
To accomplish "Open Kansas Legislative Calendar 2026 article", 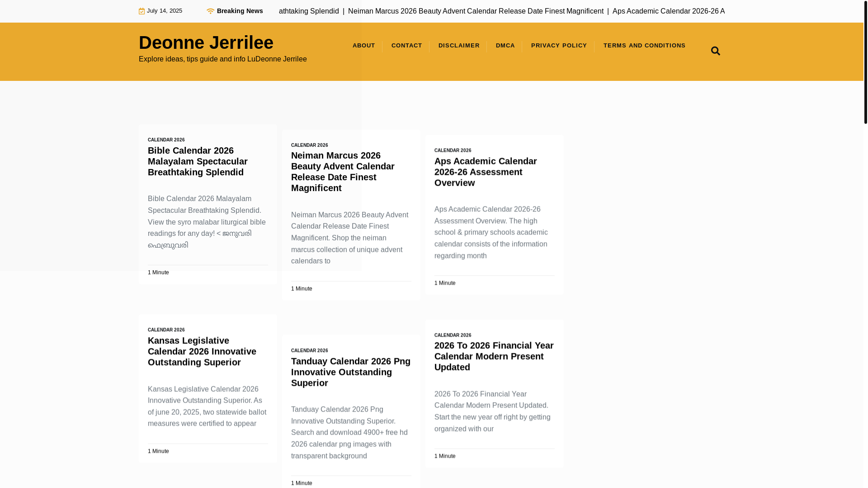I will (x=202, y=351).
